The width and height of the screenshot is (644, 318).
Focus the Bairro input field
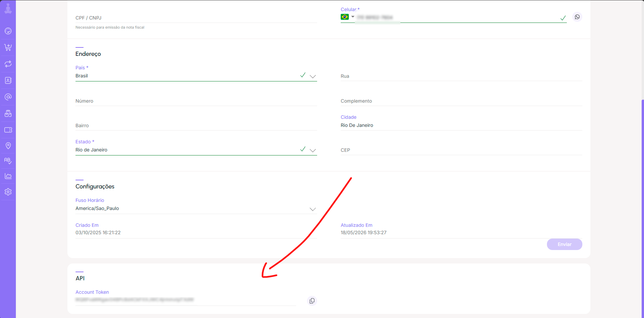coord(196,126)
